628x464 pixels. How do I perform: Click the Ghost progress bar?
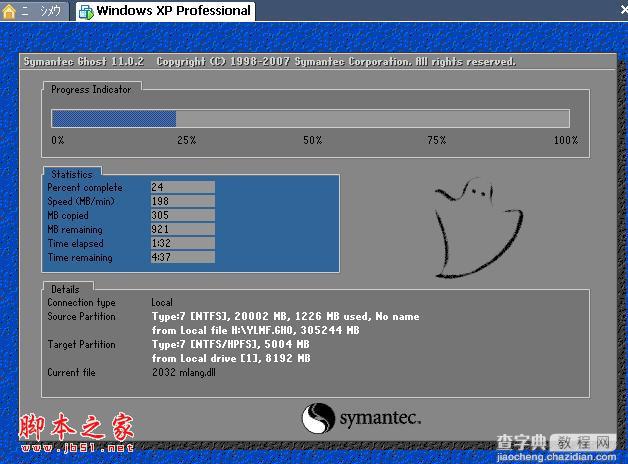coord(310,119)
